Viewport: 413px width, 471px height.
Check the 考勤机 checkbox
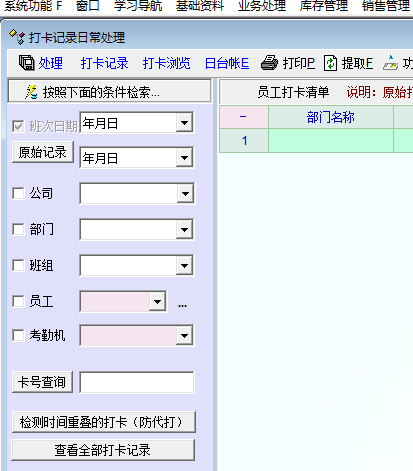click(18, 335)
